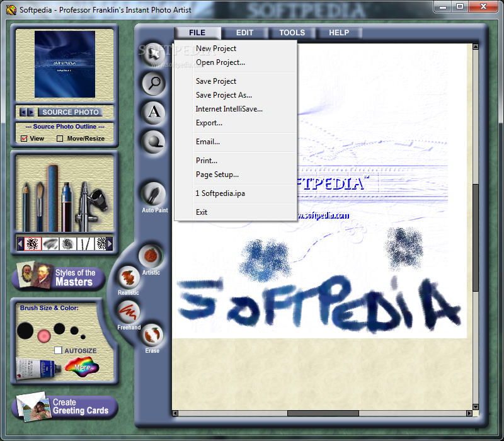Pick the paintbrush tool

click(40, 206)
